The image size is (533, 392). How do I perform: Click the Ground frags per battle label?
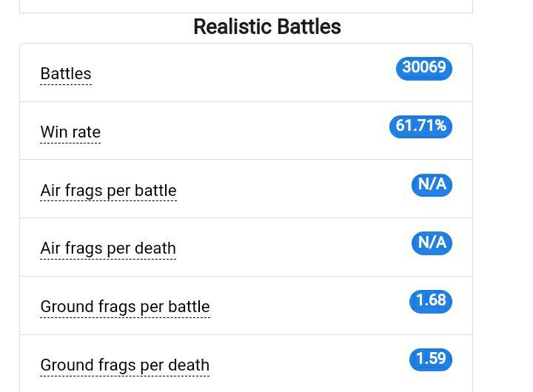(x=125, y=307)
